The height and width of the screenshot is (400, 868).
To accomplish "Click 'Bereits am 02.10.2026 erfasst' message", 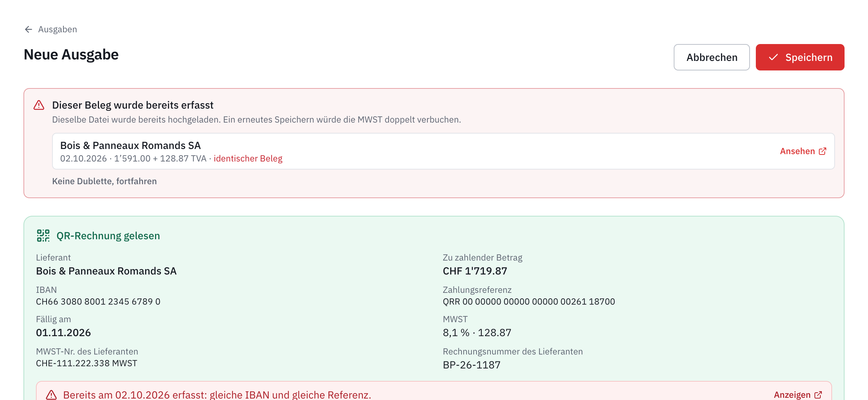I will coord(217,395).
